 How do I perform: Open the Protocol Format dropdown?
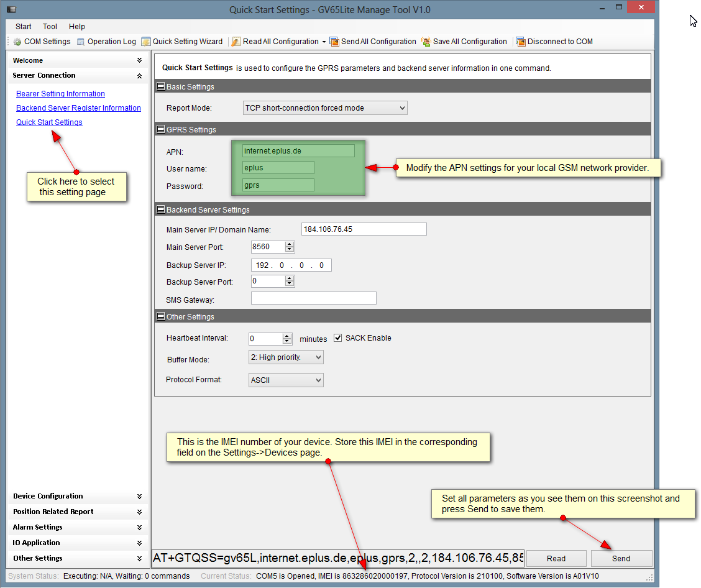click(286, 380)
